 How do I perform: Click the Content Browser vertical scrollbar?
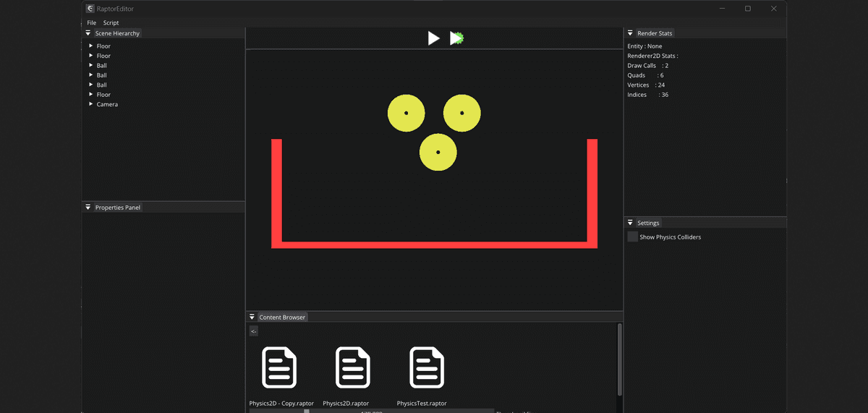click(619, 359)
